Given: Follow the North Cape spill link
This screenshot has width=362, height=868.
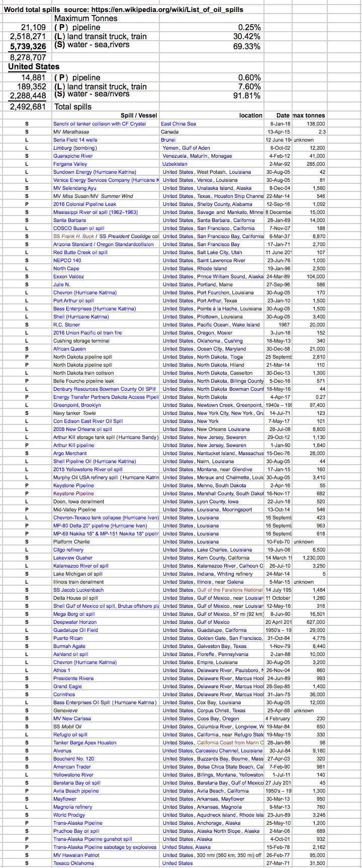Looking at the screenshot, I should pos(66,268).
